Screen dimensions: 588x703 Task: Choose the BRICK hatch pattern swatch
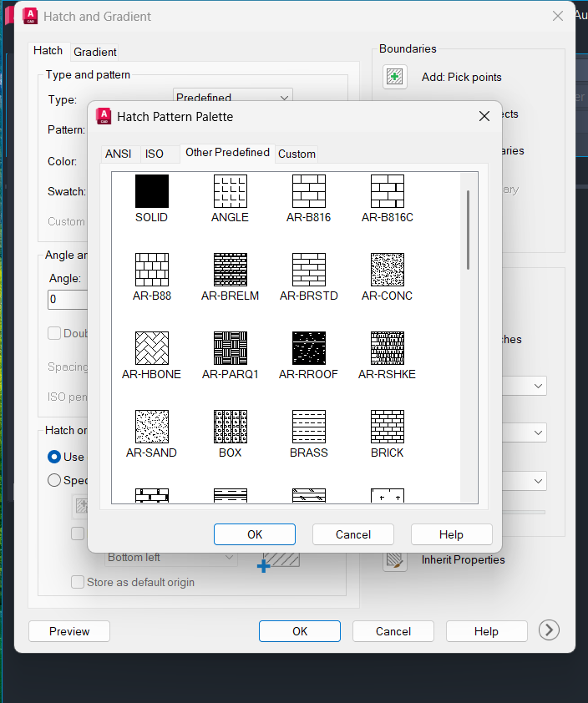point(387,427)
